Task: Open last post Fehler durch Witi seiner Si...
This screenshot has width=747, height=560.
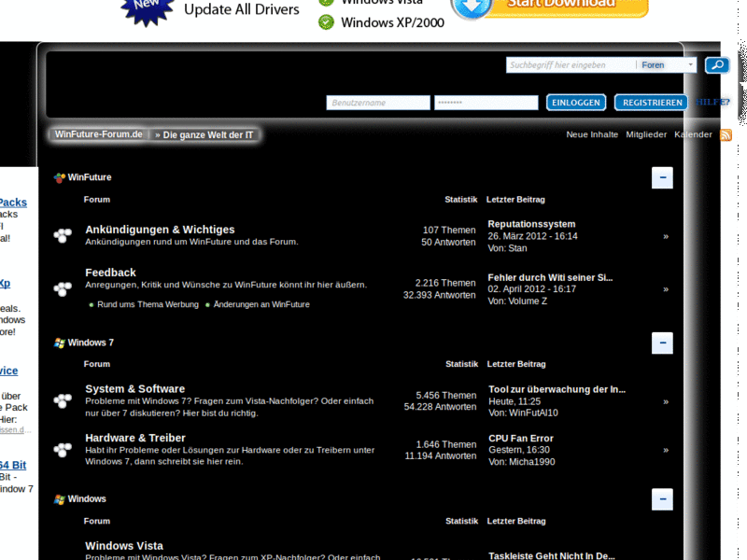Action: coord(550,277)
